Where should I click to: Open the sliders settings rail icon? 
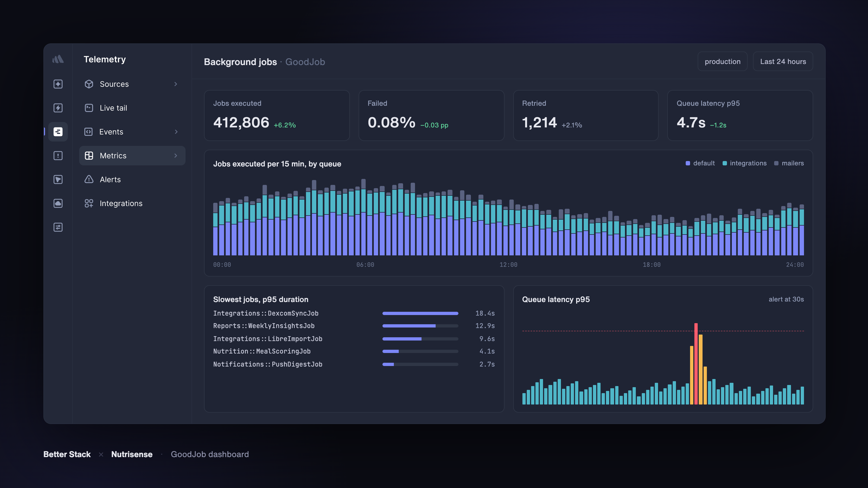point(58,227)
